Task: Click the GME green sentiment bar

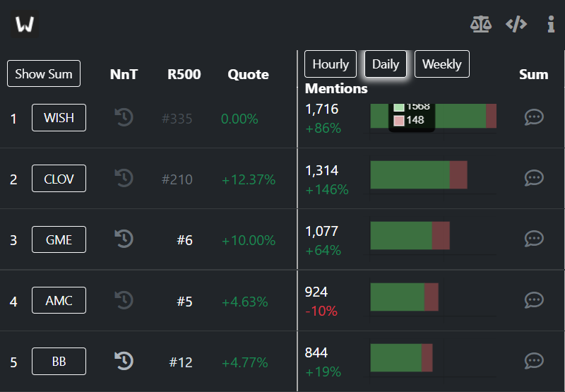Action: pos(401,236)
